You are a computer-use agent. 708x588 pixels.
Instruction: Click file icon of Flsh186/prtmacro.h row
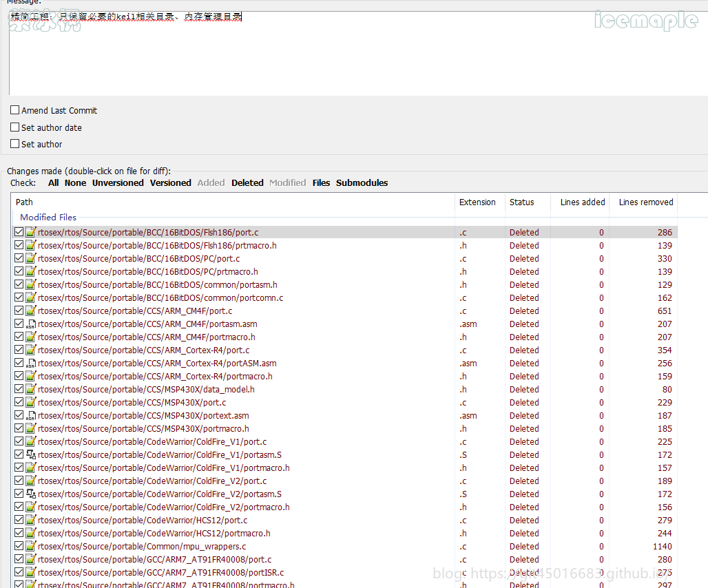coord(31,246)
